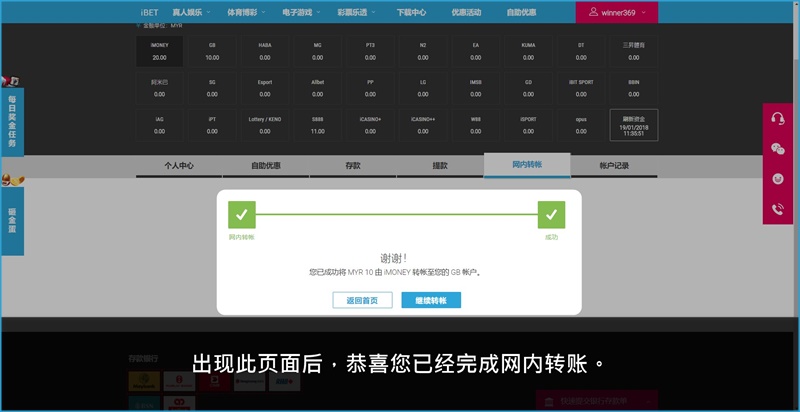This screenshot has width=800, height=412.
Task: Click the green check above 网内转帐 step
Action: click(x=241, y=215)
